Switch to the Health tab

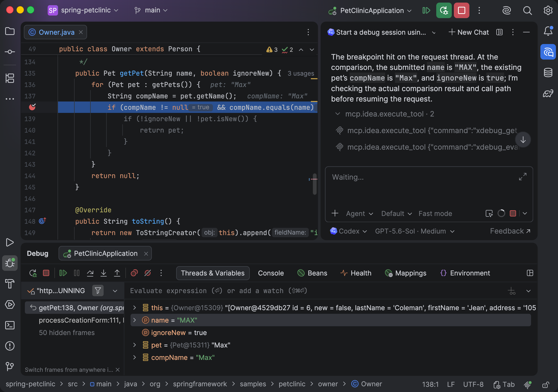click(x=356, y=273)
